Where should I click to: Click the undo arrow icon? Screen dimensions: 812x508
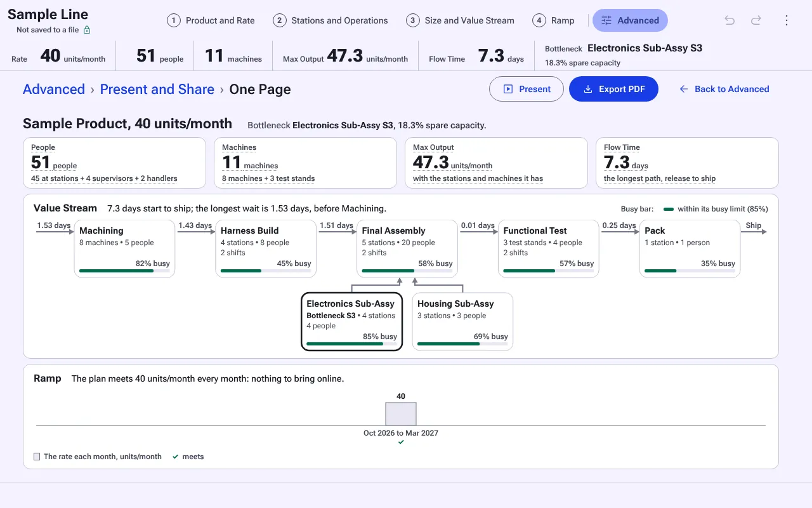(x=730, y=20)
